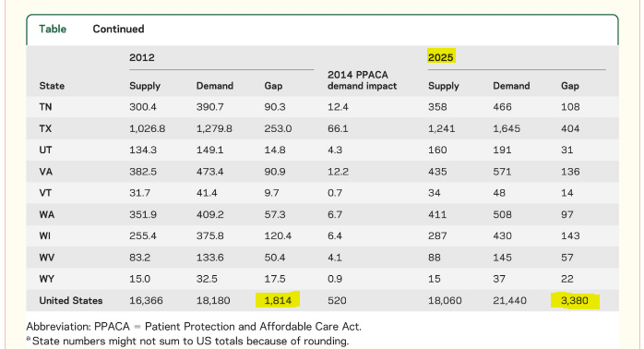Click the Continued heading text
Screen dimensions: 644x349
tap(118, 29)
